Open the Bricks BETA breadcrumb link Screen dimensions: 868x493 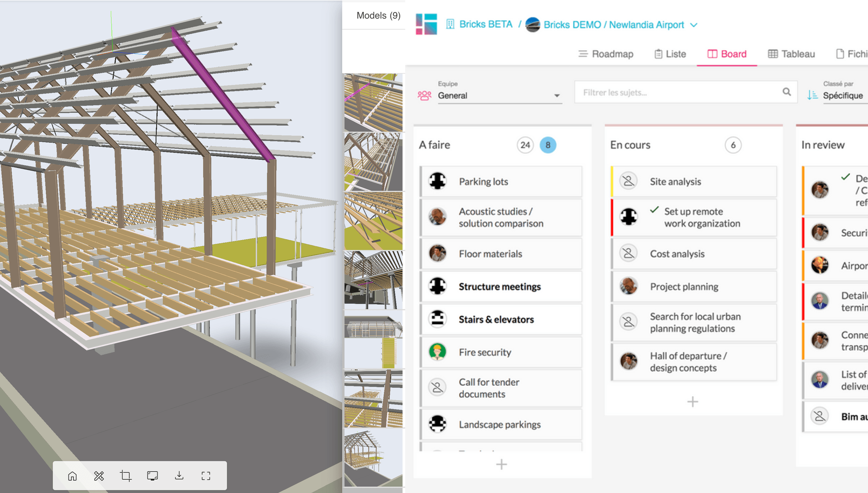(485, 24)
